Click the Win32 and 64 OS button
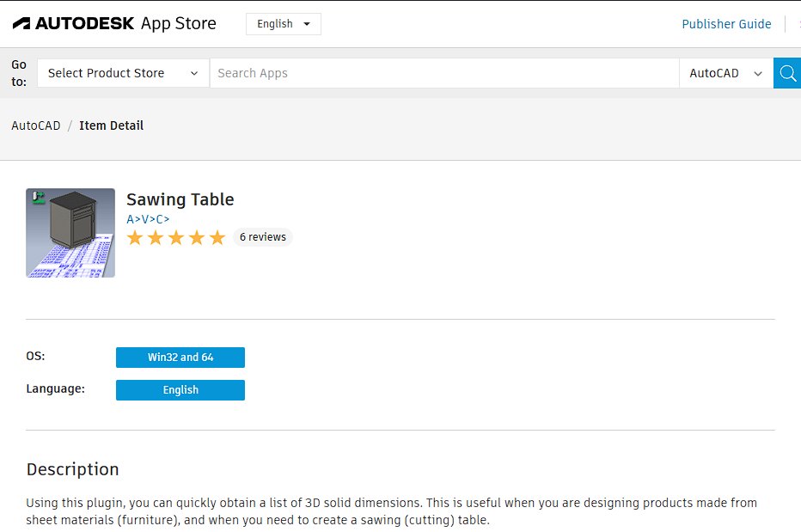The height and width of the screenshot is (532, 801). click(x=180, y=358)
